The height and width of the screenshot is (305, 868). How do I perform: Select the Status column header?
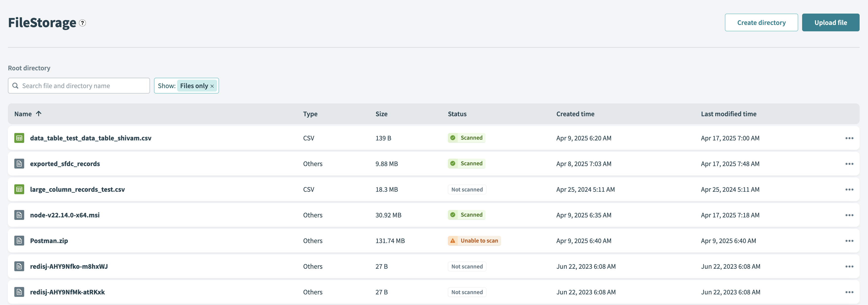coord(457,114)
